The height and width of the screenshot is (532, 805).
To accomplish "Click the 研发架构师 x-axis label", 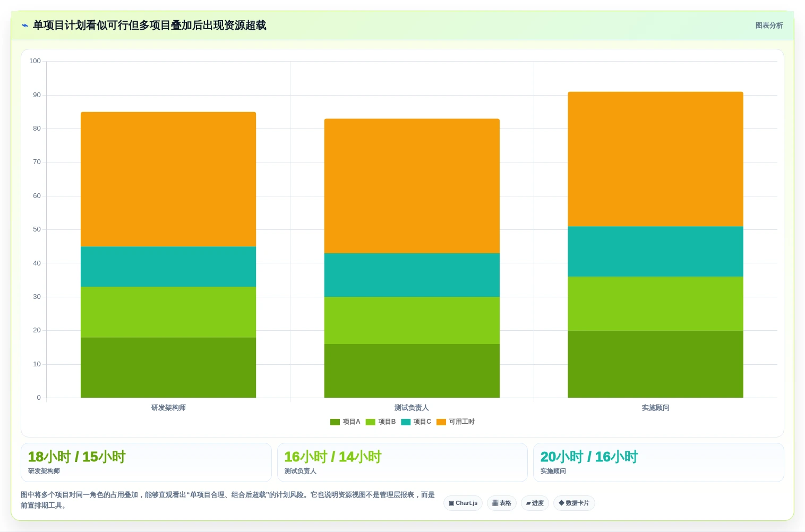I will click(168, 408).
